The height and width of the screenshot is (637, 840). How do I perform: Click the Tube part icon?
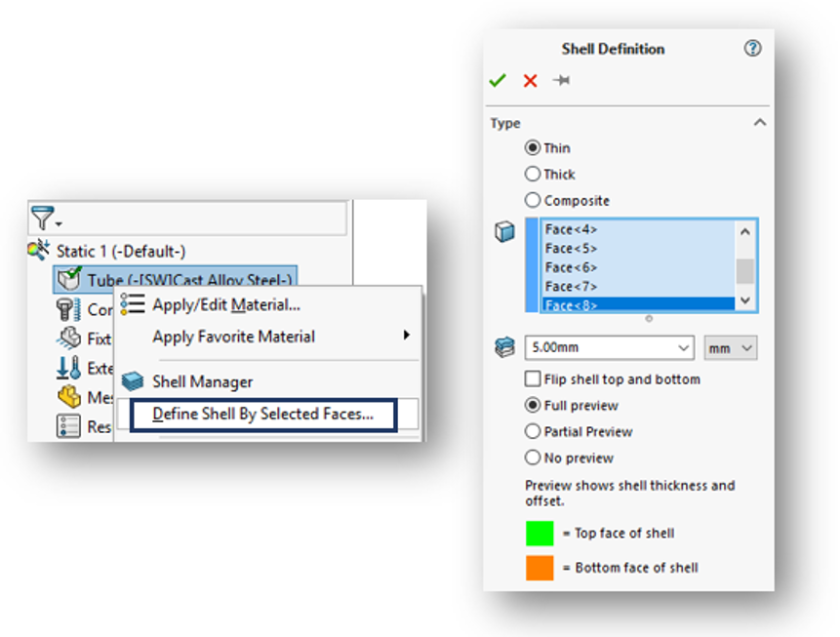pyautogui.click(x=69, y=278)
